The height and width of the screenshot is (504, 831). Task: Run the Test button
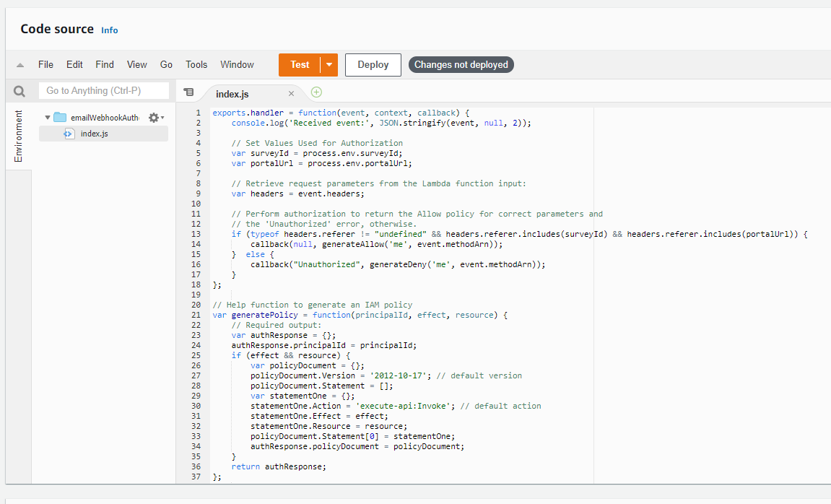point(299,64)
